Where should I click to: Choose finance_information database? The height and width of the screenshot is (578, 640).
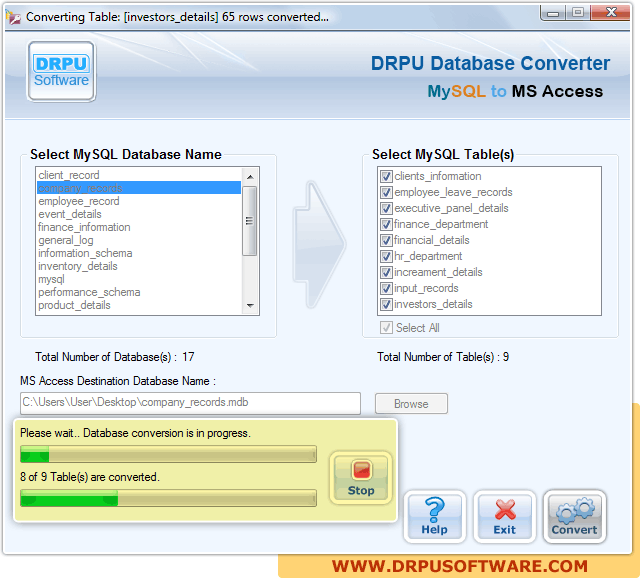(139, 227)
